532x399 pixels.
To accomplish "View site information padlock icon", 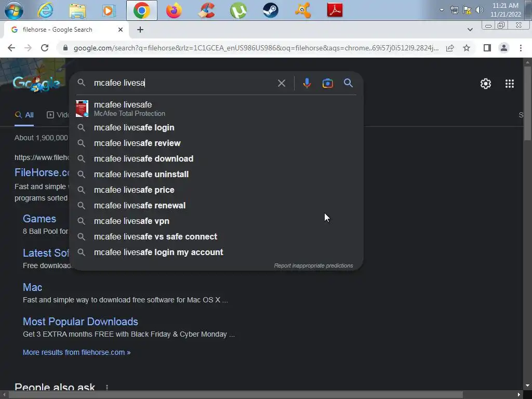I will coord(65,48).
